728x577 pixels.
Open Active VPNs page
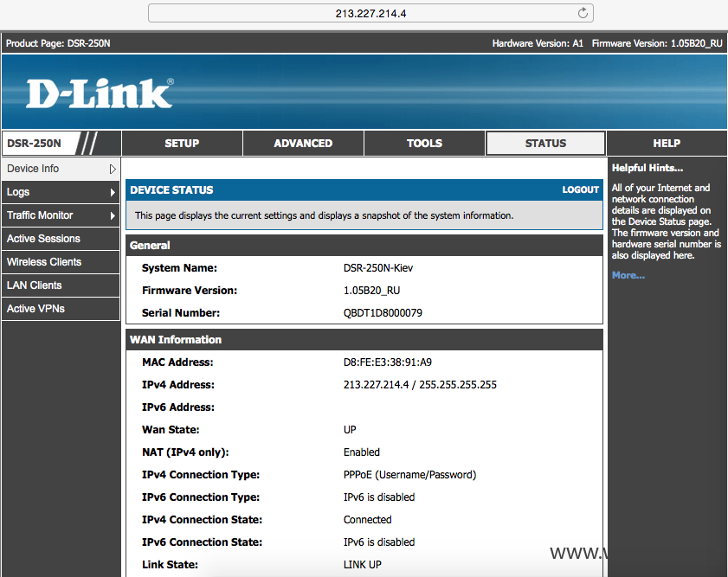pos(61,309)
